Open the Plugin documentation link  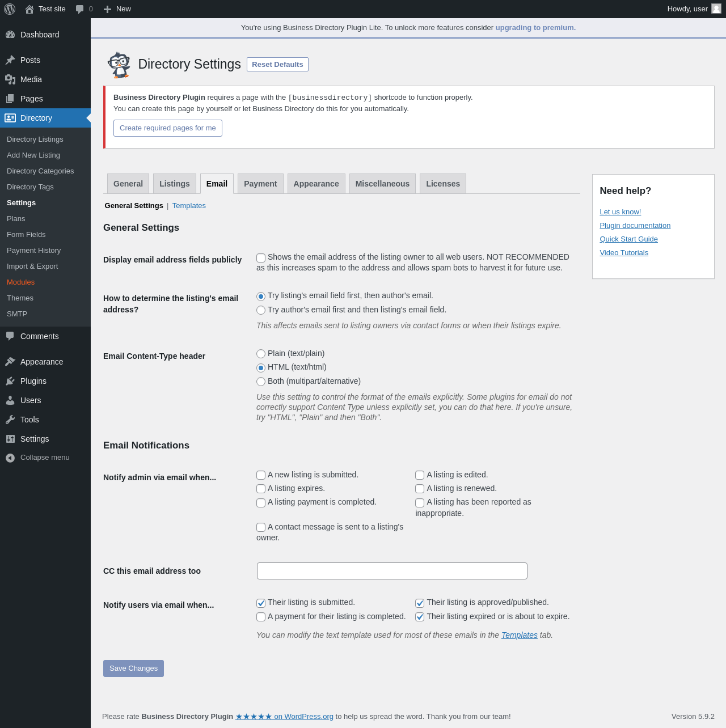[x=635, y=226]
